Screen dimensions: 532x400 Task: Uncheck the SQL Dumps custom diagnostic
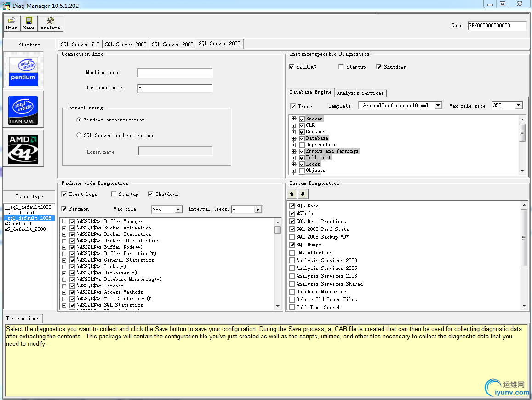pyautogui.click(x=292, y=245)
